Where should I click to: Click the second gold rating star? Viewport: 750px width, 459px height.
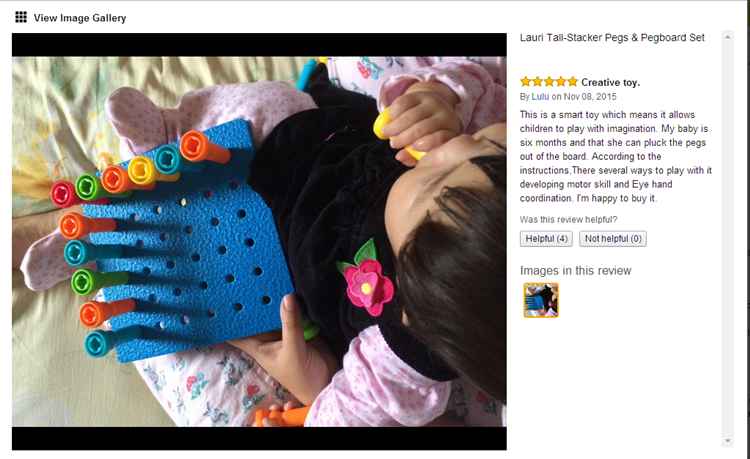coord(537,82)
